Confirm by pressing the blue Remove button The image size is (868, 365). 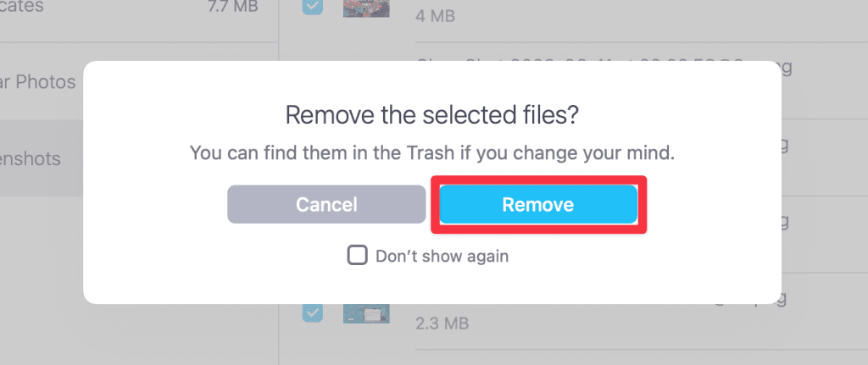pos(537,205)
